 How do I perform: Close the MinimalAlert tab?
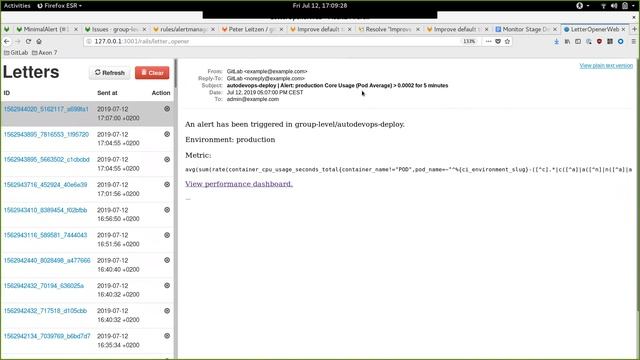pos(76,29)
